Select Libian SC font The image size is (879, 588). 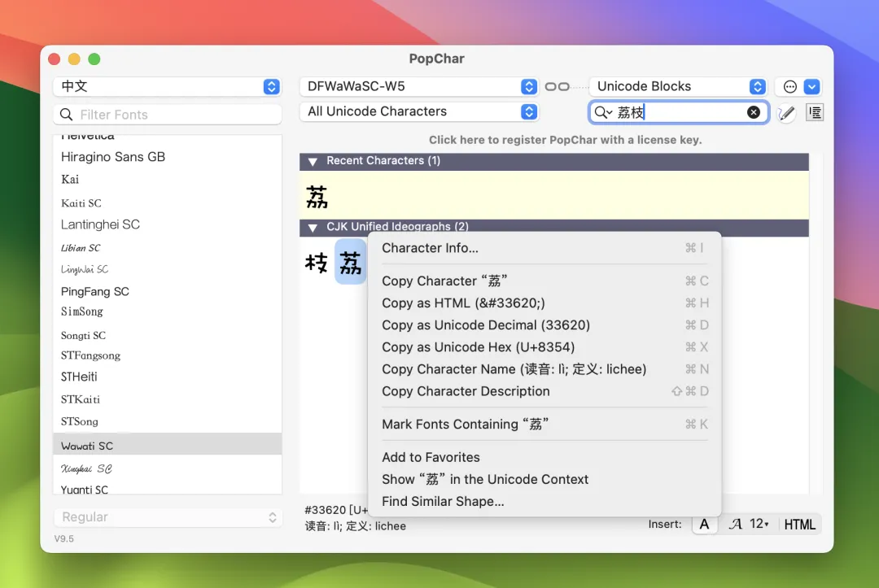pyautogui.click(x=167, y=247)
